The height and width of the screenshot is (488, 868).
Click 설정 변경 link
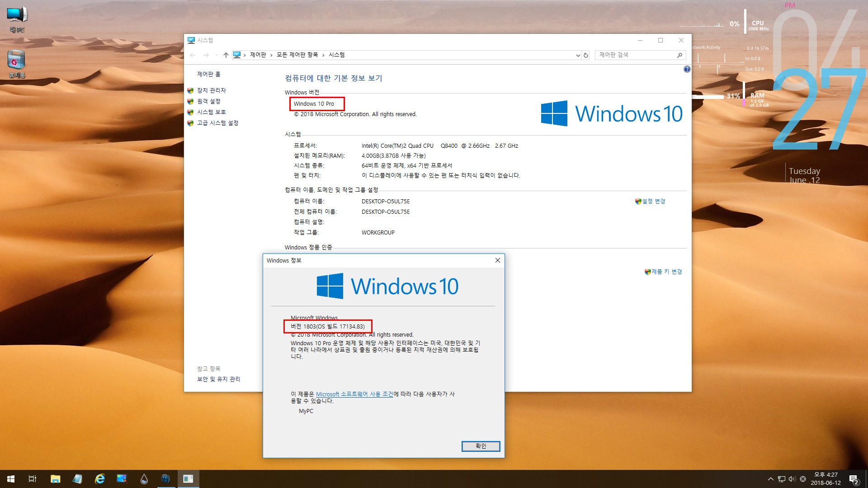coord(654,202)
